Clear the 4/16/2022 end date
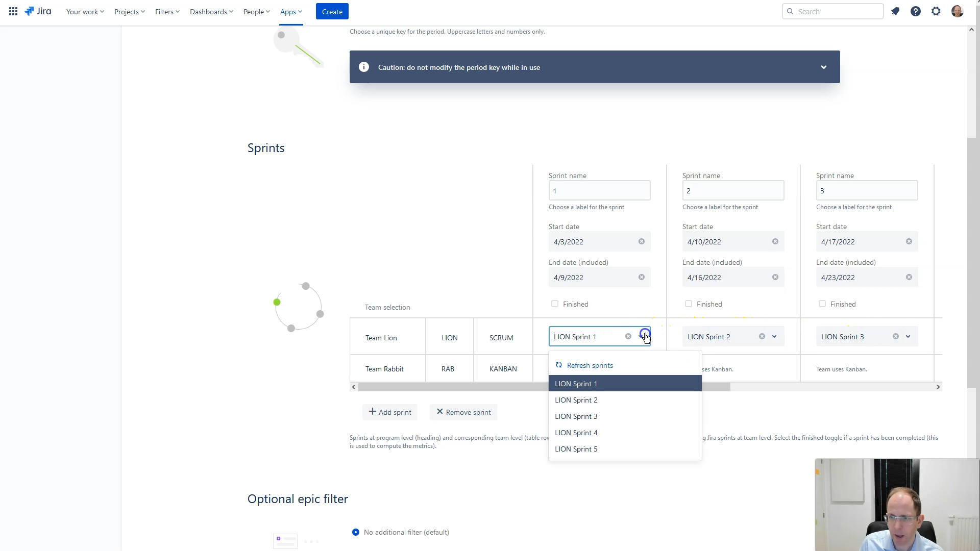Viewport: 980px width, 551px height. [775, 277]
